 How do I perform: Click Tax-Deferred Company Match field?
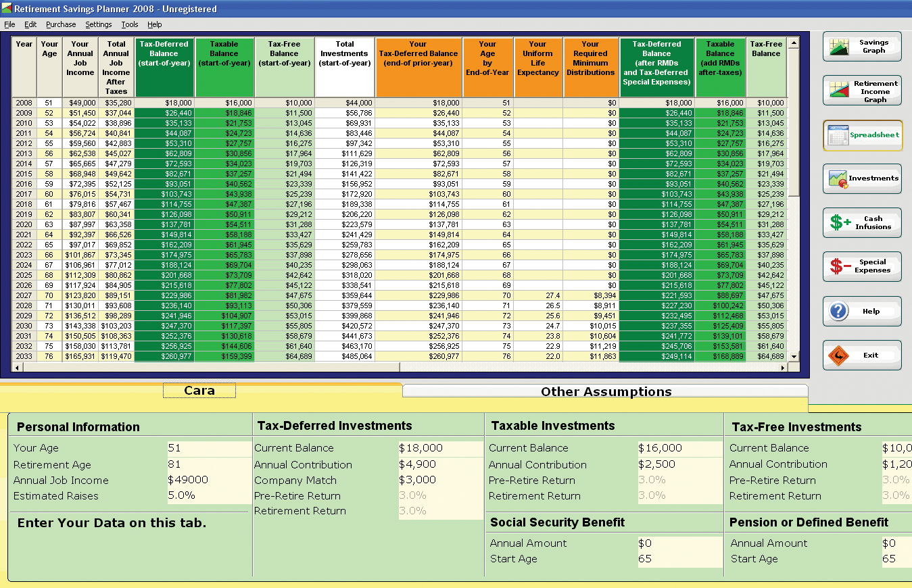pos(440,480)
